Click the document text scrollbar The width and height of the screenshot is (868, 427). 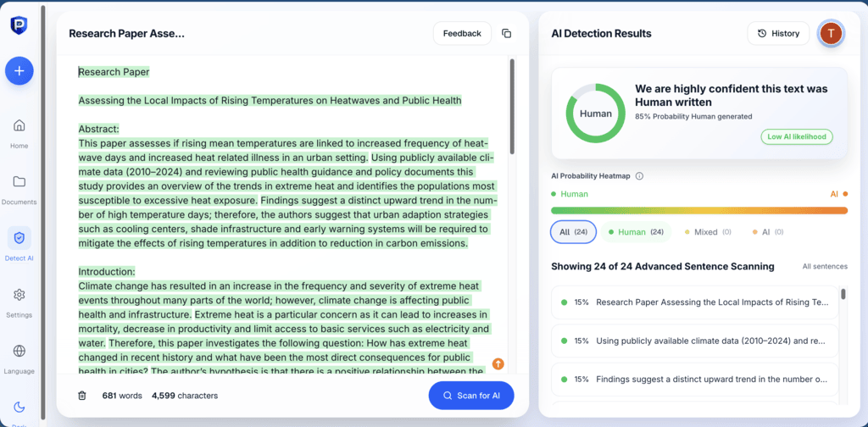512,106
